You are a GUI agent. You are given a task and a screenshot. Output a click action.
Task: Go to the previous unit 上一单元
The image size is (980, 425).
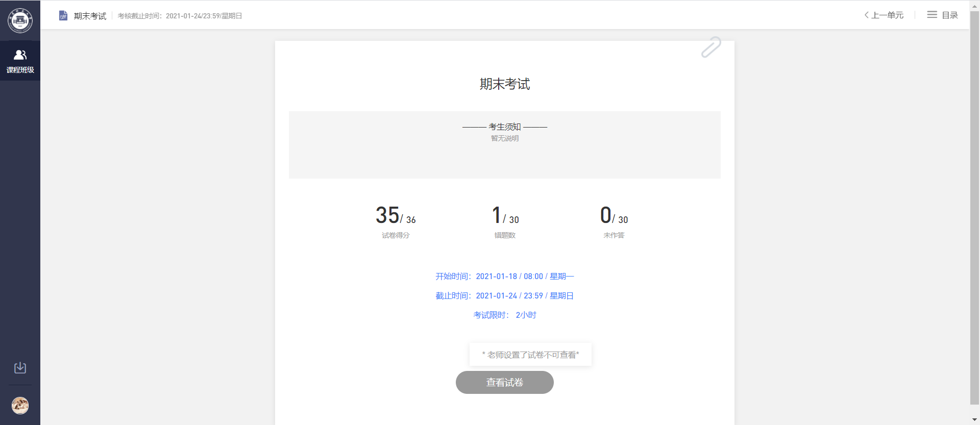884,15
